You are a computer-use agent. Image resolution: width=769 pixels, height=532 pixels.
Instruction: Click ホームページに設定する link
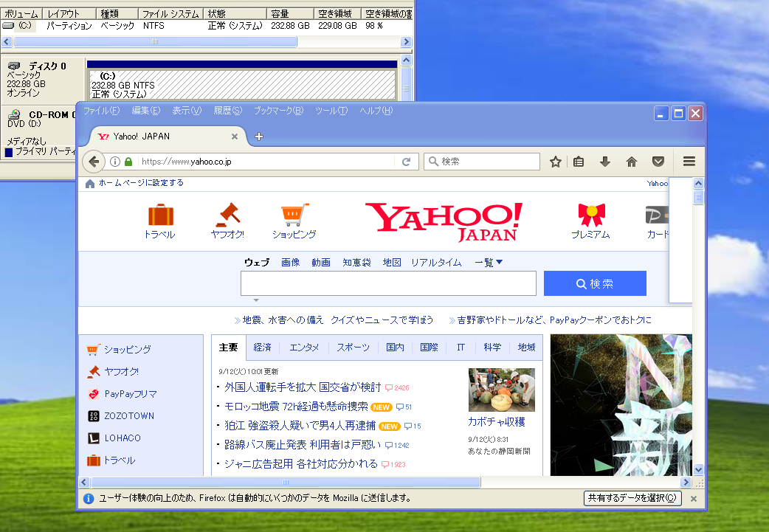tap(141, 183)
